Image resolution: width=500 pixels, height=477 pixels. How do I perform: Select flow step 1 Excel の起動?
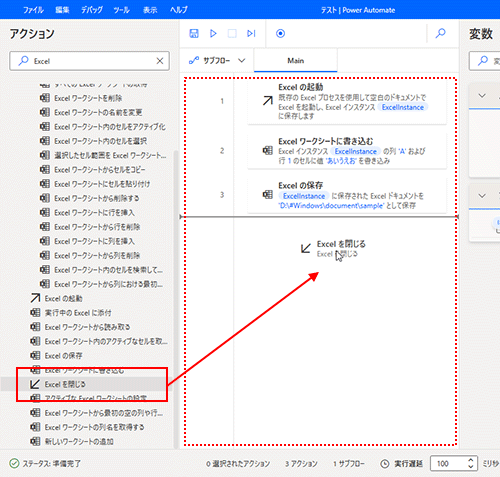click(347, 102)
